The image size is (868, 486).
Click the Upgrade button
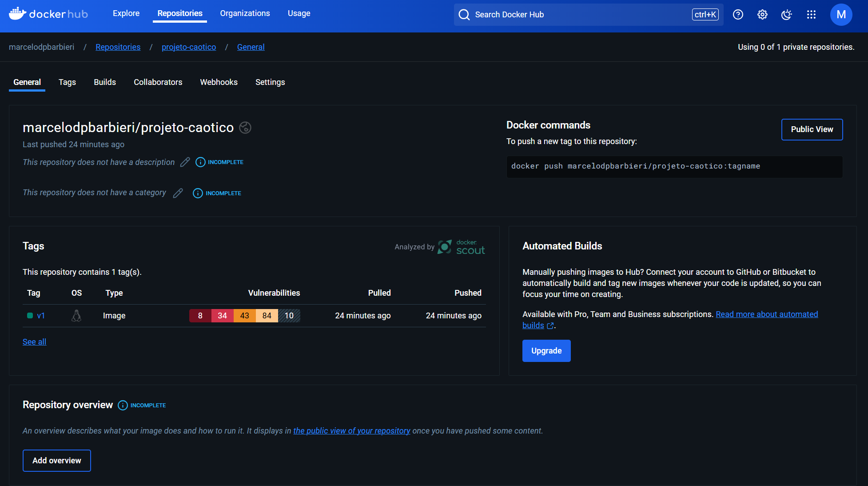coord(546,351)
